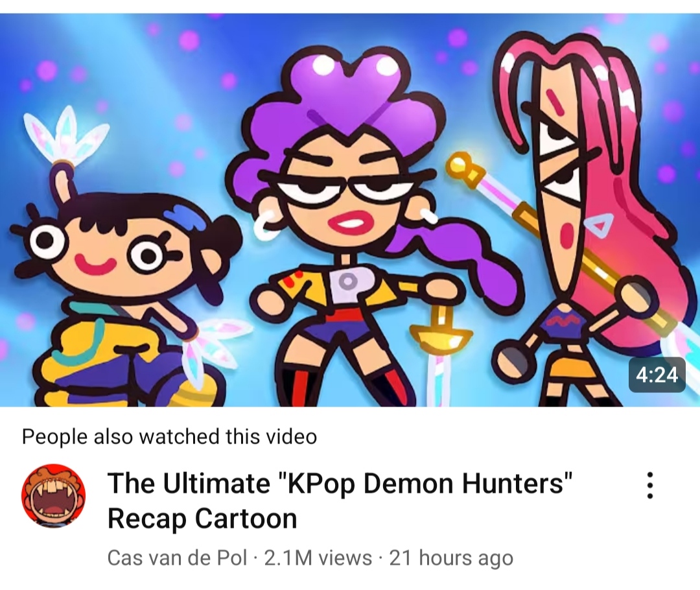This screenshot has height=590, width=700.
Task: Open the video title "The Ultimate KPop Demon Hunters"
Action: click(x=340, y=483)
